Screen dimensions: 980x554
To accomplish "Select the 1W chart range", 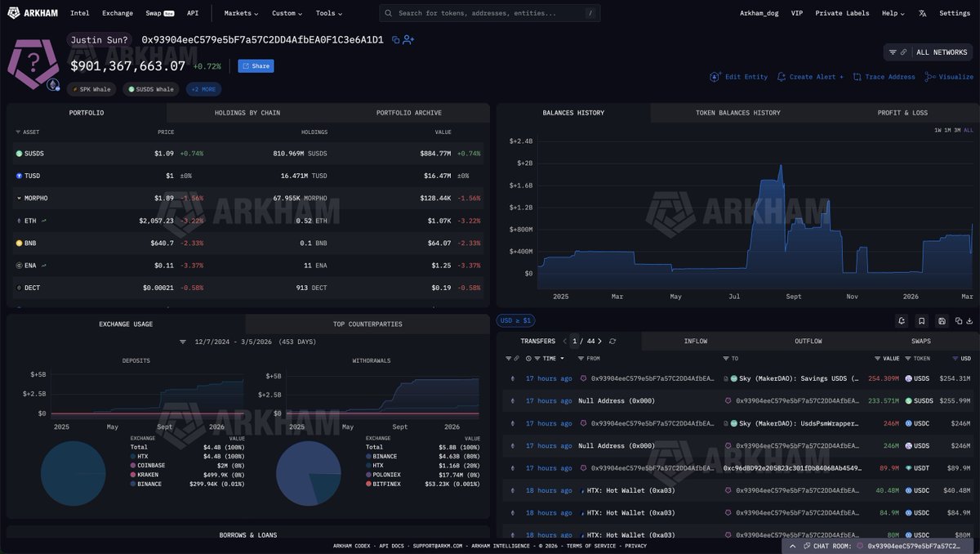I will 938,131.
